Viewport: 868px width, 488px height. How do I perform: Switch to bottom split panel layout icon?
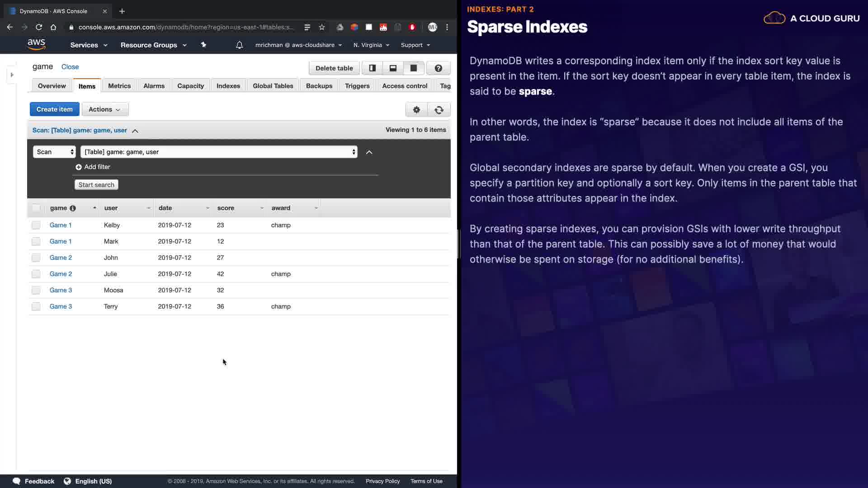tap(393, 68)
